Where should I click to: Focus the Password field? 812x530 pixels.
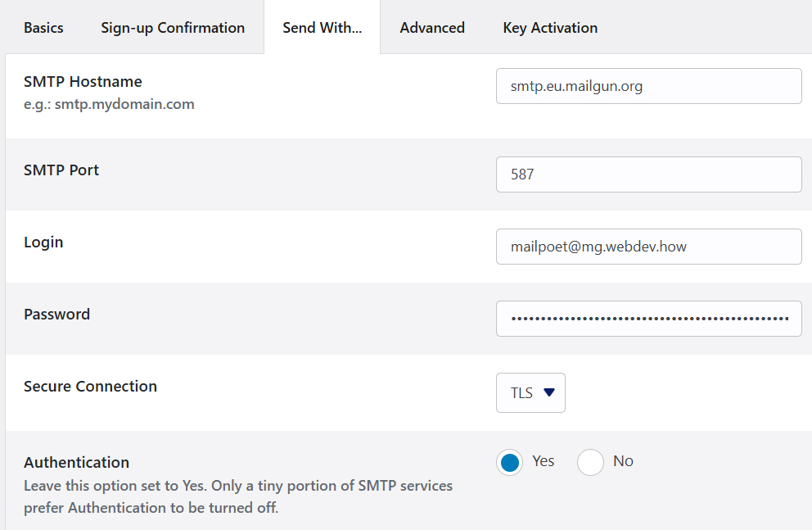click(648, 318)
